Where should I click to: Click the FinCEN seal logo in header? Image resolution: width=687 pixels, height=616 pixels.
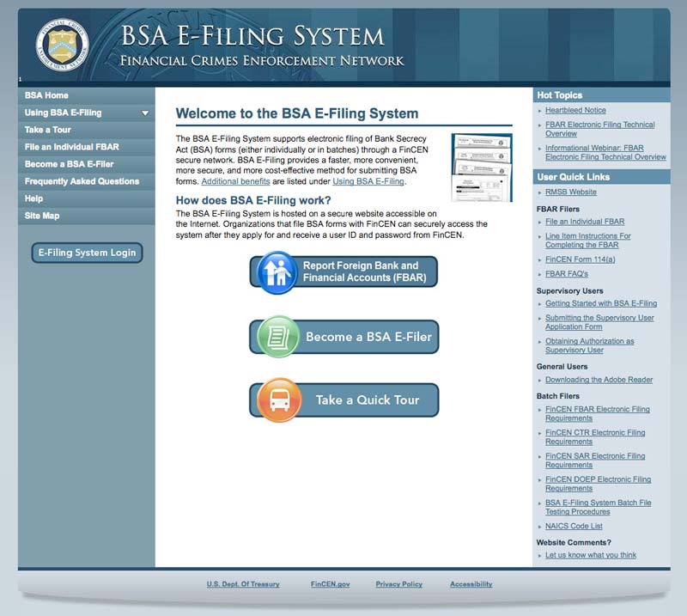[62, 45]
